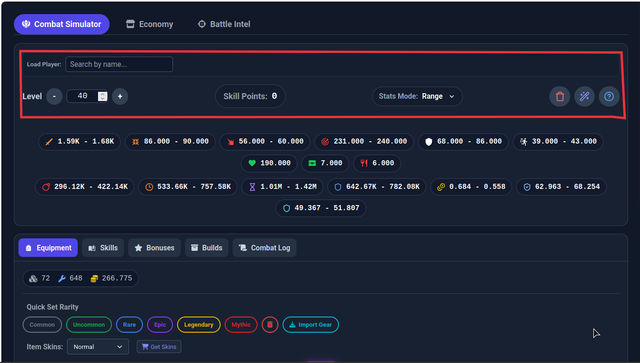The image size is (640, 363).
Task: Click the hourglass stat 1.01M - 1.42M
Action: pyautogui.click(x=282, y=187)
